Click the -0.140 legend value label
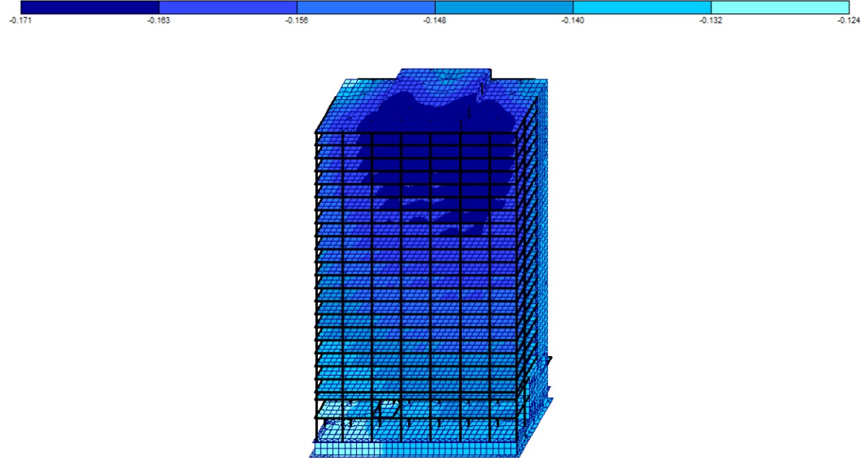This screenshot has width=868, height=473. 573,20
